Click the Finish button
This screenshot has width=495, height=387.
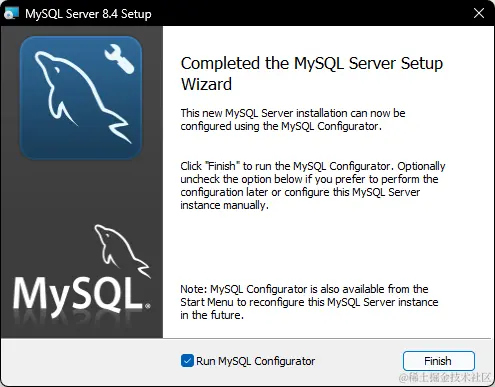439,361
